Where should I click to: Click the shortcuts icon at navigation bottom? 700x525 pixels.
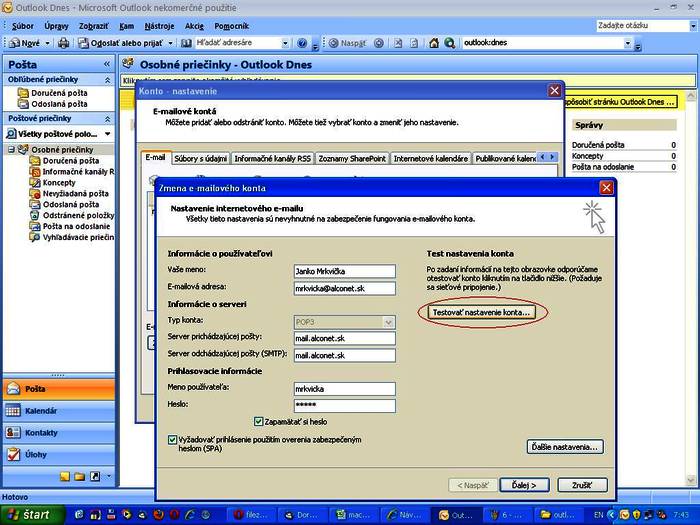pos(95,476)
